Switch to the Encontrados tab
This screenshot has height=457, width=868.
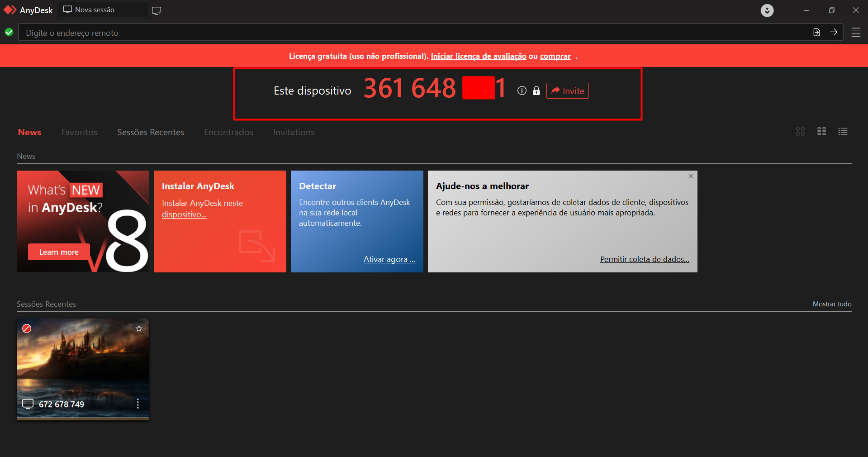[228, 132]
